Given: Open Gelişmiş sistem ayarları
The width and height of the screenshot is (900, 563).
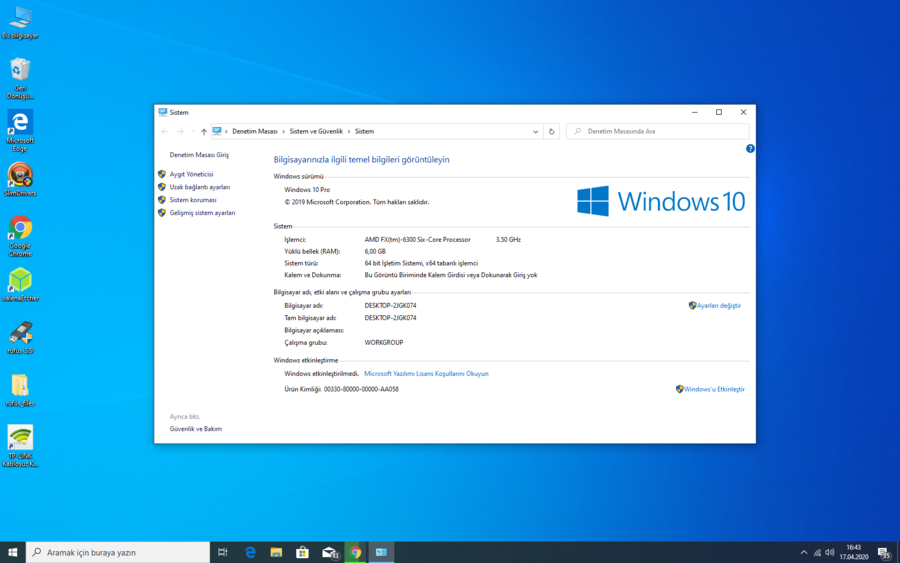Looking at the screenshot, I should point(202,213).
